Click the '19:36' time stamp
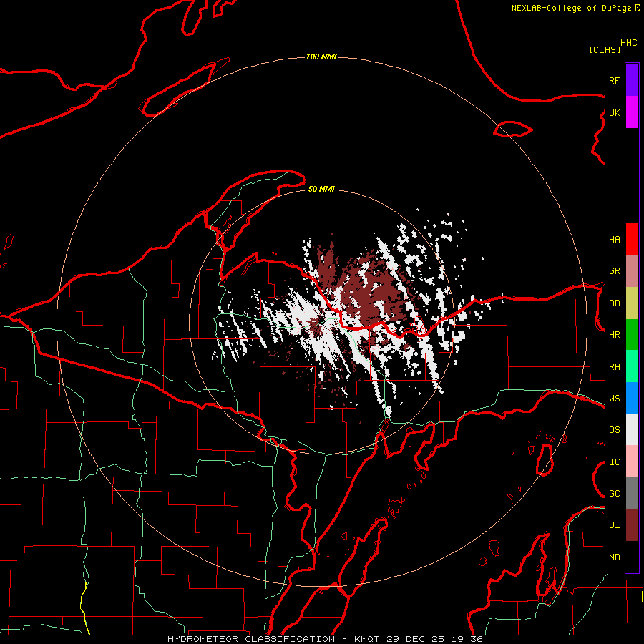The height and width of the screenshot is (644, 644). pos(467,639)
